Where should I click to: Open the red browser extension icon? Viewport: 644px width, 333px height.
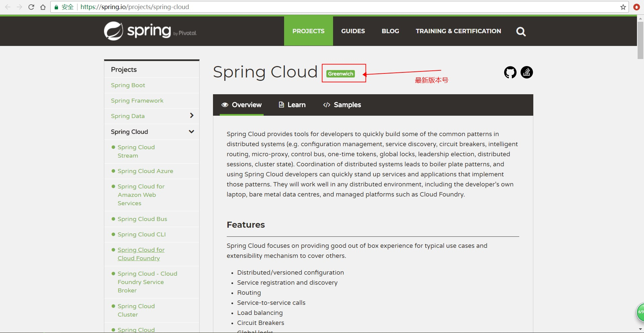click(x=637, y=7)
